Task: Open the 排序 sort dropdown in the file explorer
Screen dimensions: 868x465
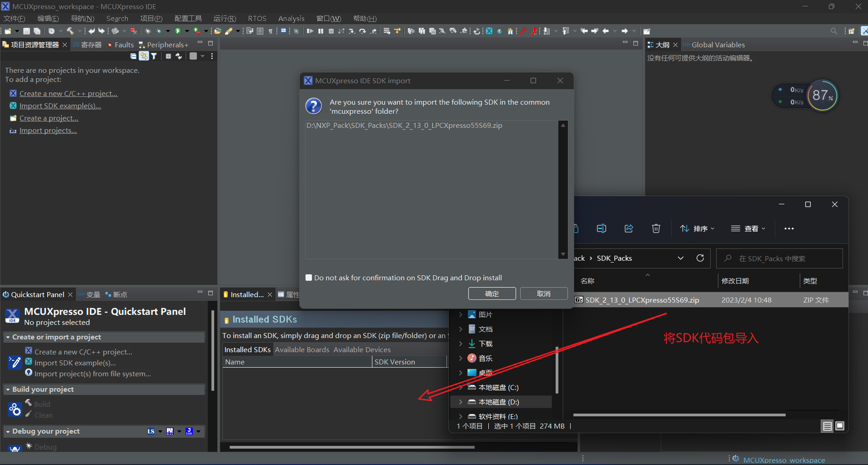Action: point(697,228)
